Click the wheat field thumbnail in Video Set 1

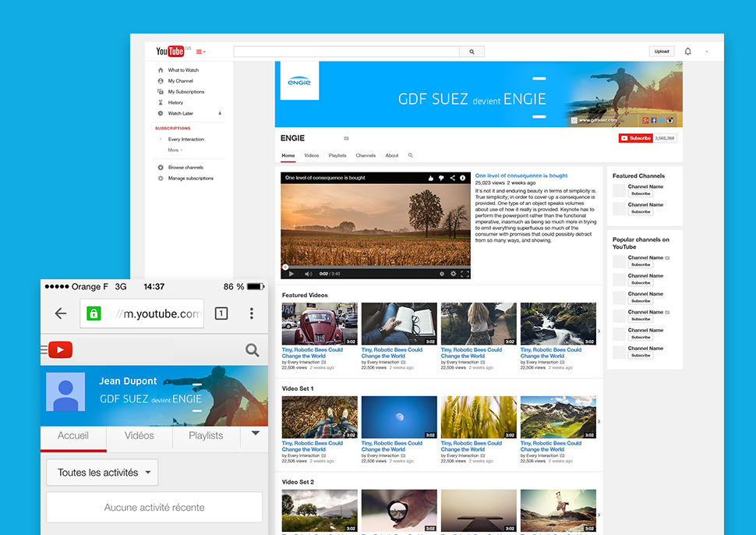coord(479,417)
